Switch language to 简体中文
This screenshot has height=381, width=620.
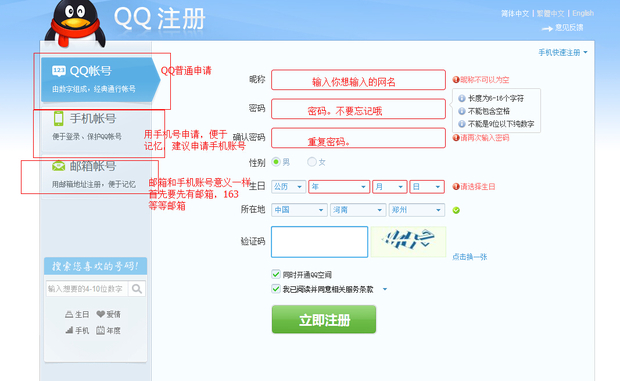(515, 13)
